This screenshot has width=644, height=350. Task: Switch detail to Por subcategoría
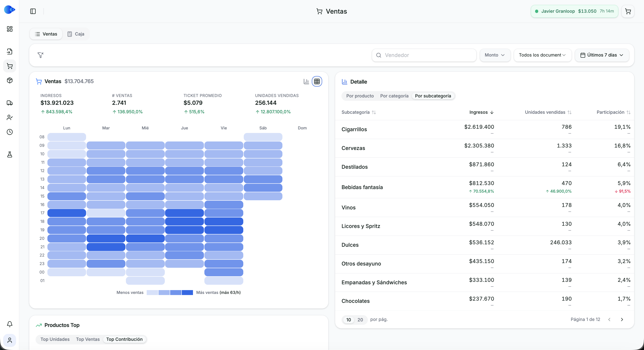(433, 96)
